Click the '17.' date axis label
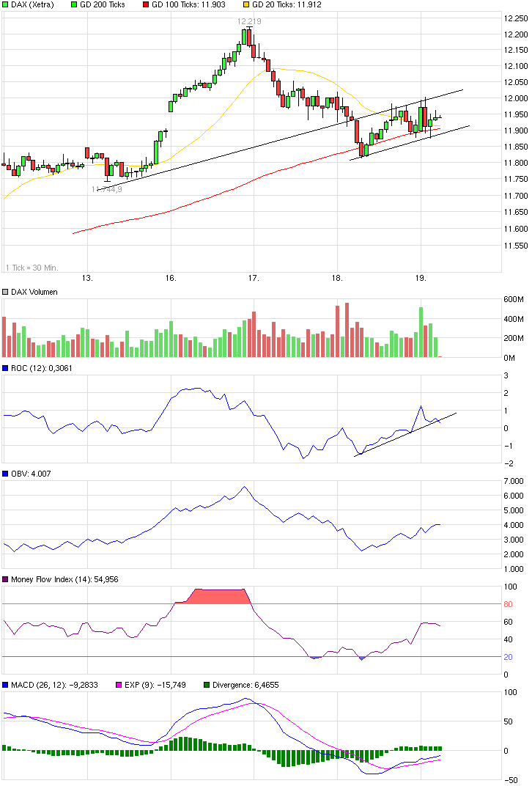Screen dimensions: 532x786 [254, 278]
